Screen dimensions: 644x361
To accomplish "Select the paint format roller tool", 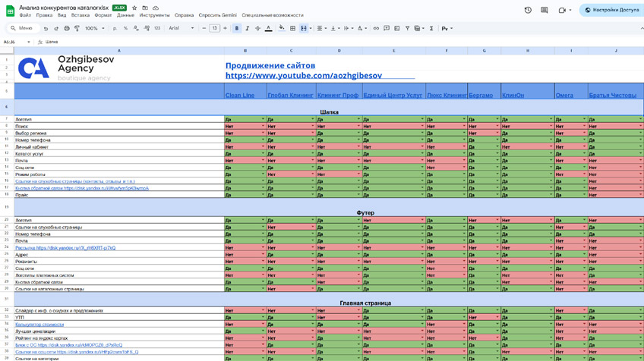I will tap(77, 29).
